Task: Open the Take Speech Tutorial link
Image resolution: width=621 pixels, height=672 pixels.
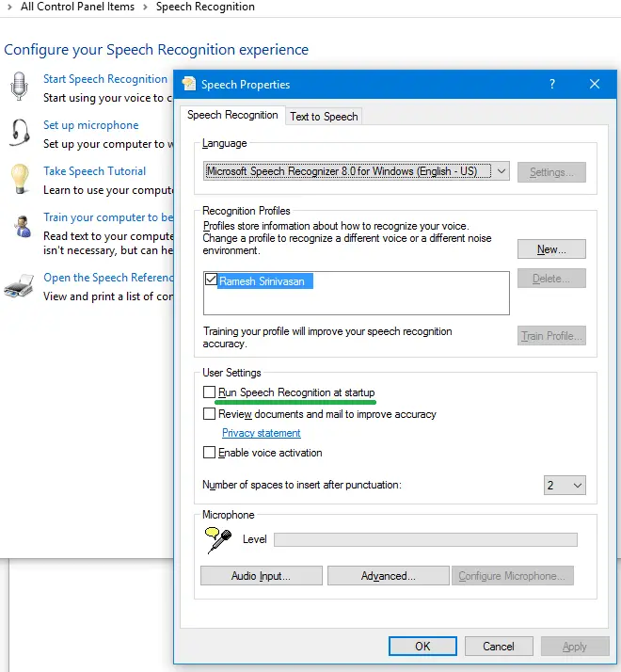Action: [x=94, y=171]
